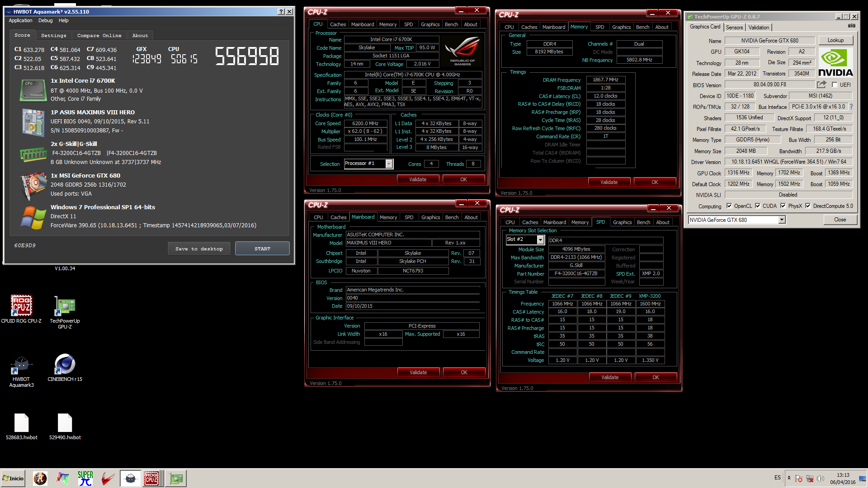The image size is (868, 488).
Task: Open the Graphics tab in the CPU-Z Memory window
Action: [x=621, y=27]
